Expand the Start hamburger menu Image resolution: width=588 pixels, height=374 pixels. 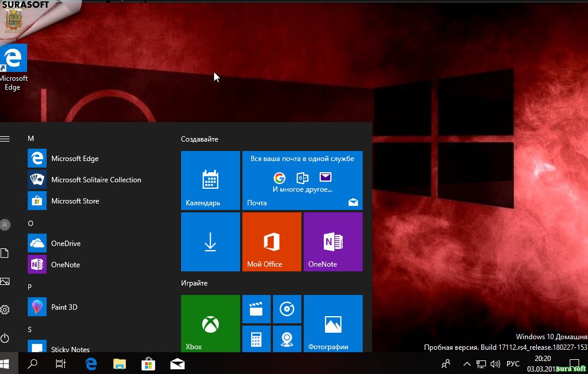pyautogui.click(x=5, y=139)
